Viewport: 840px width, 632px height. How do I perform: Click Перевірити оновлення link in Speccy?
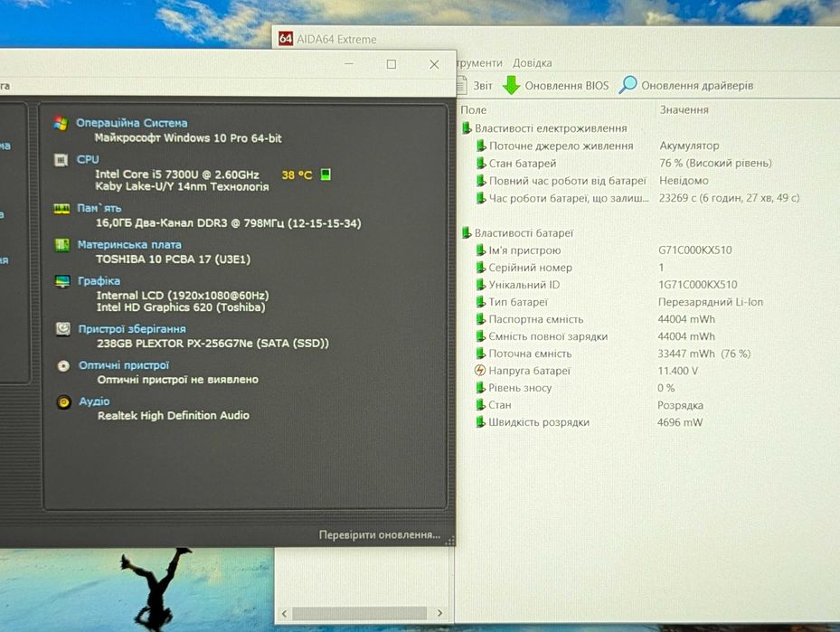[379, 534]
